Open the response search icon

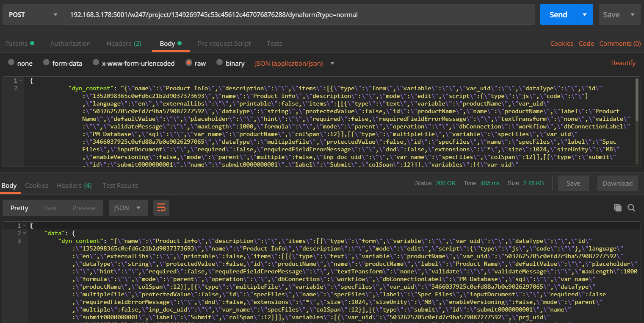click(631, 208)
